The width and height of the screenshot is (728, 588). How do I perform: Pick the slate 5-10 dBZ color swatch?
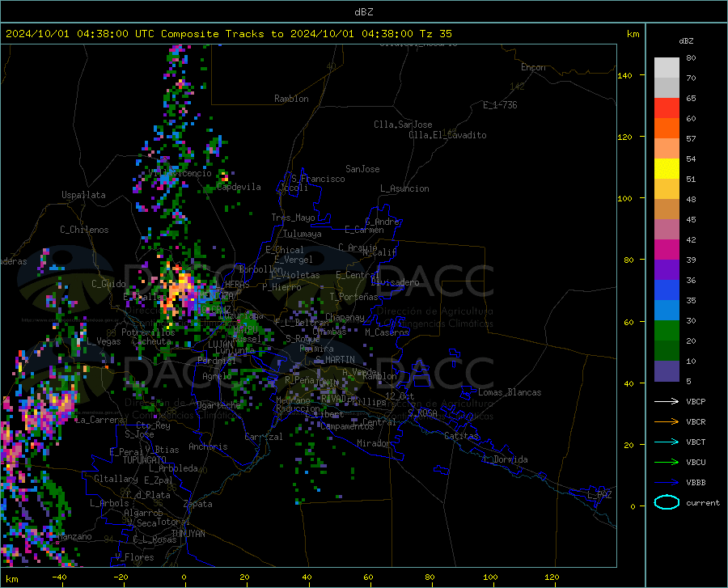[x=667, y=371]
